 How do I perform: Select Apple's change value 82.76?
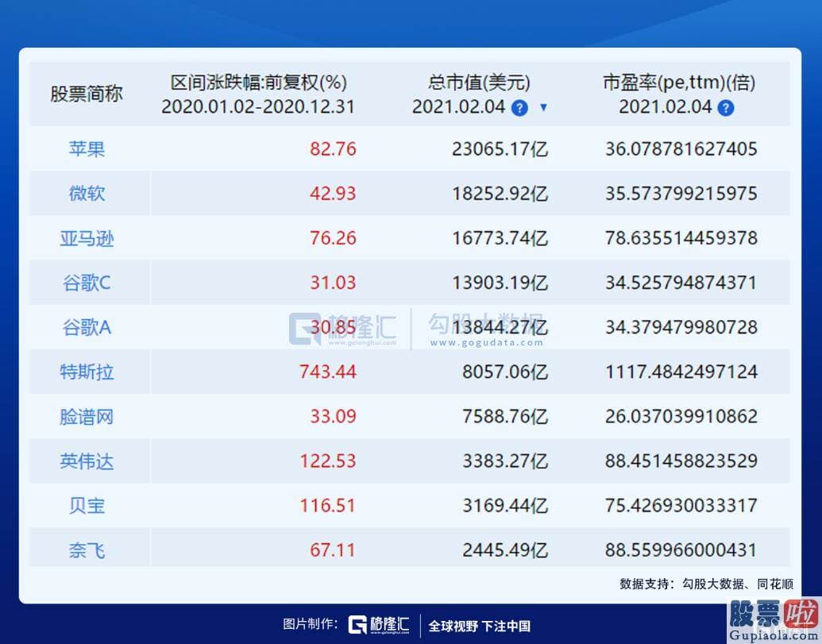333,148
